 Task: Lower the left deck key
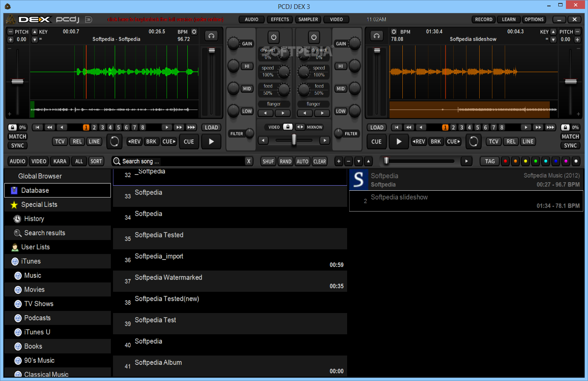click(35, 40)
